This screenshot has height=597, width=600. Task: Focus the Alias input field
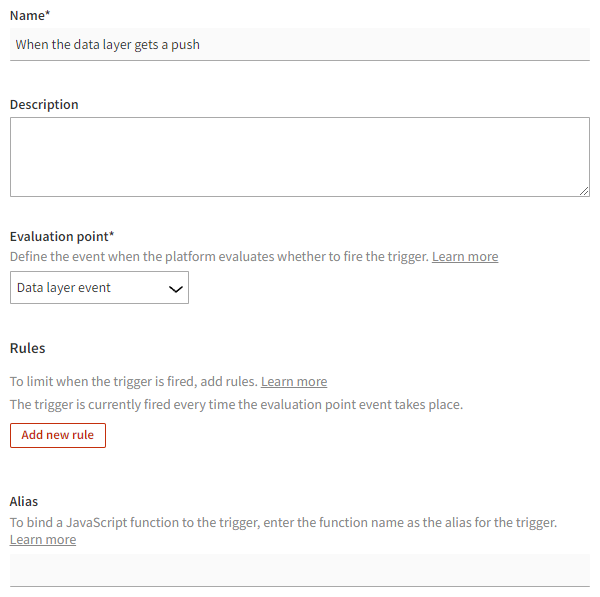[300, 570]
